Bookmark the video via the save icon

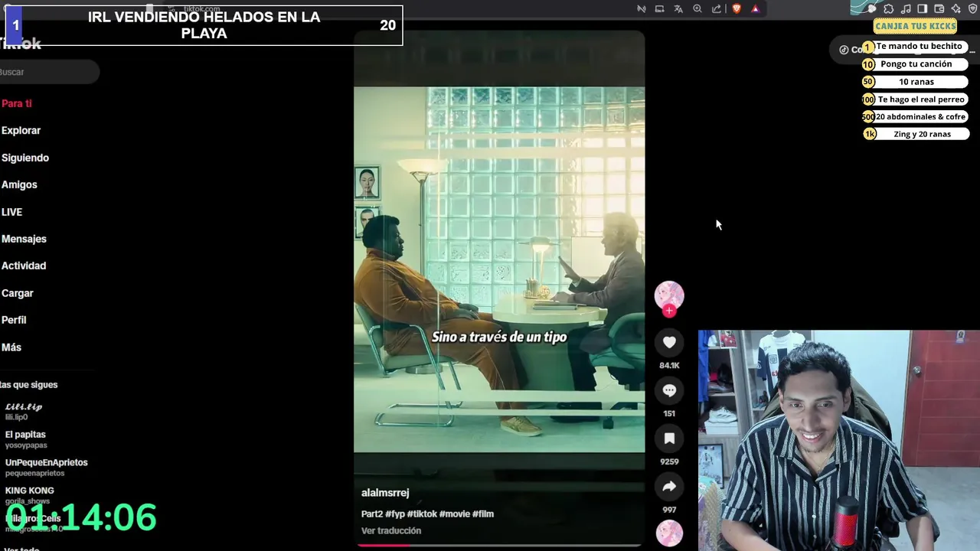(x=669, y=439)
